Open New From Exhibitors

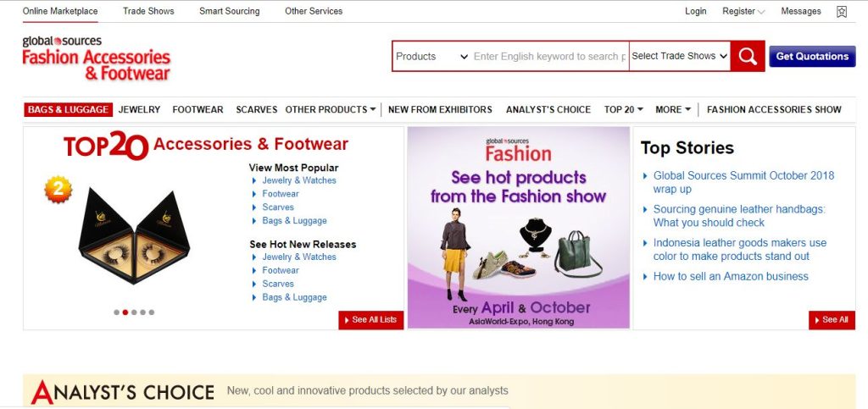pyautogui.click(x=440, y=109)
